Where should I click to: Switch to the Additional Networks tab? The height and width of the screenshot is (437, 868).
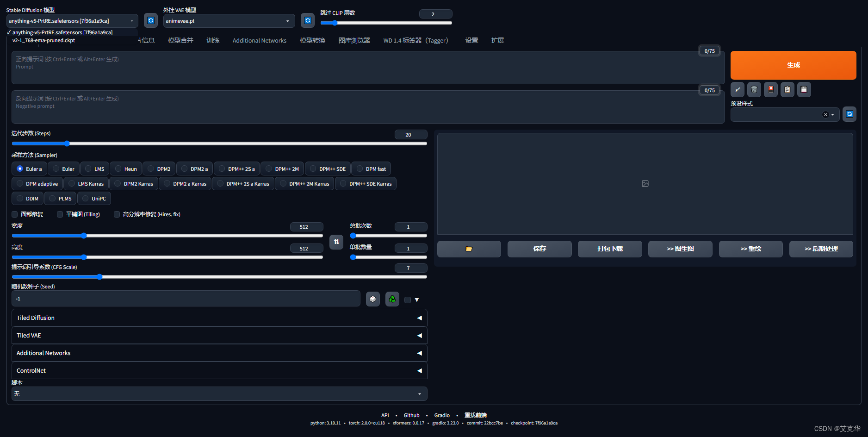pyautogui.click(x=260, y=40)
